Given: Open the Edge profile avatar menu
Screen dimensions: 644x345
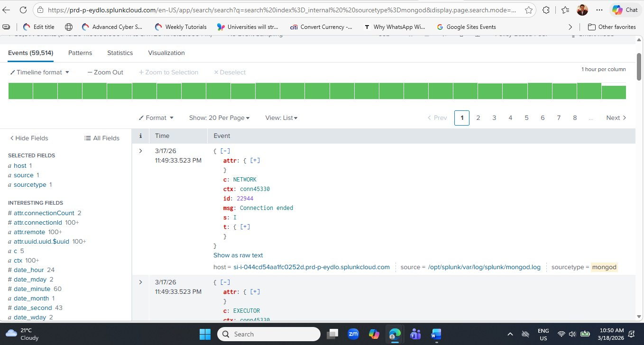Looking at the screenshot, I should [x=582, y=9].
